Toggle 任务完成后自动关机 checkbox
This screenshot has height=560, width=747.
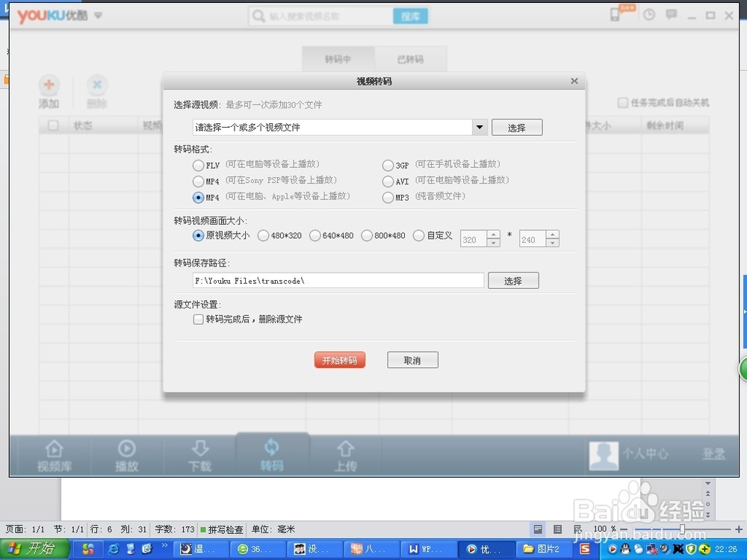pos(623,103)
